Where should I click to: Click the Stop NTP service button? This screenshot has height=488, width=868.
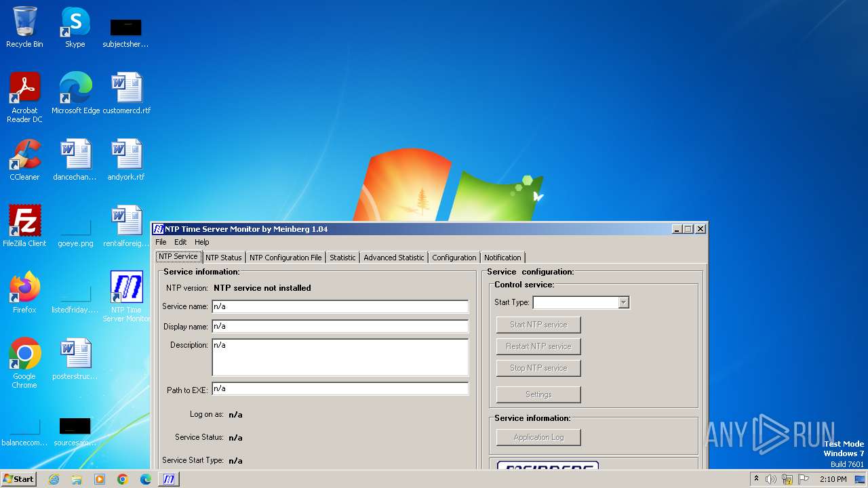coord(538,368)
